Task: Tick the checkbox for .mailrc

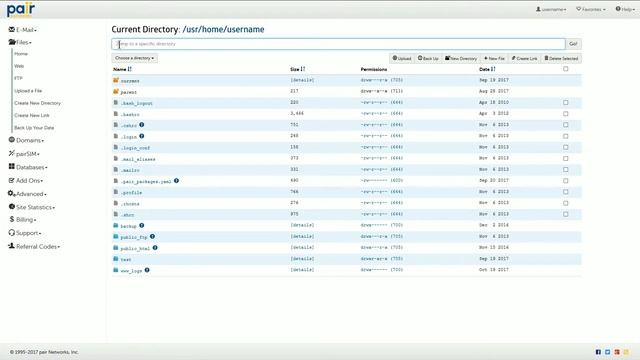Action: click(x=566, y=169)
